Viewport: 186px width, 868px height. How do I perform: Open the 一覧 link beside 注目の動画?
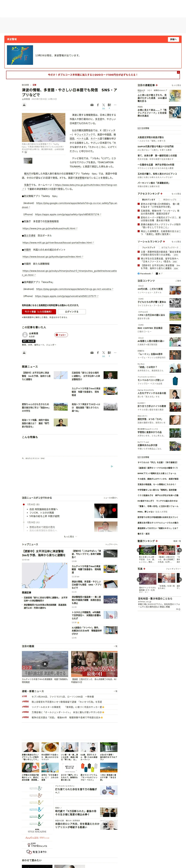coord(115,646)
